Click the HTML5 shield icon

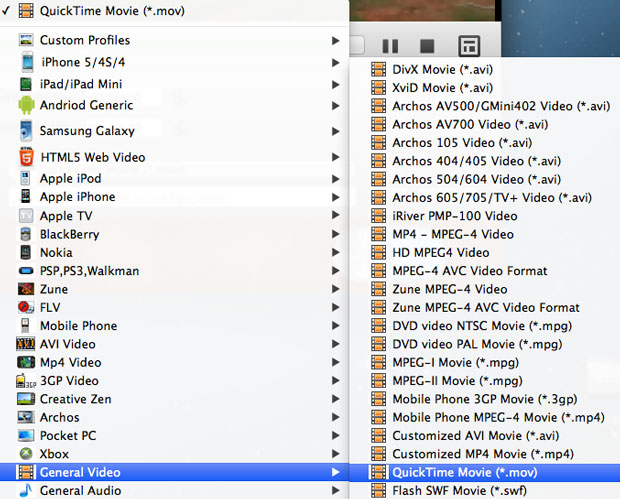click(x=26, y=157)
